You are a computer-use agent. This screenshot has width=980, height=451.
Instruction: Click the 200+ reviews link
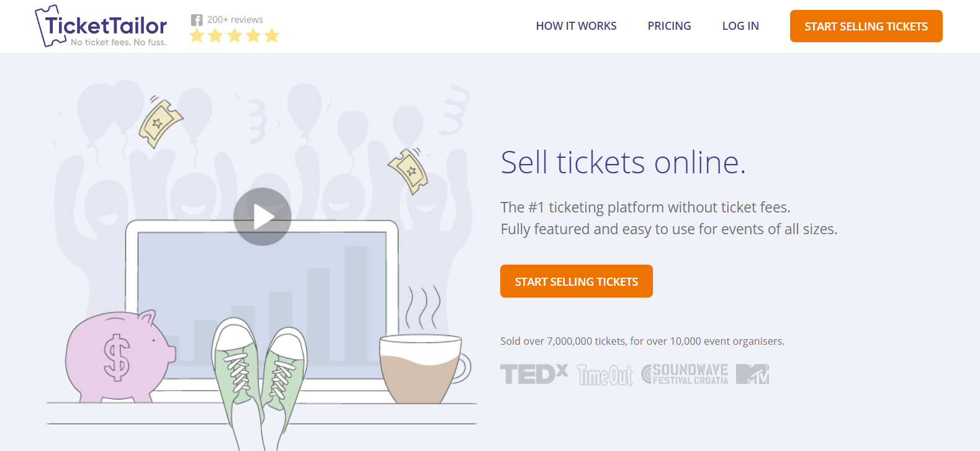click(235, 19)
